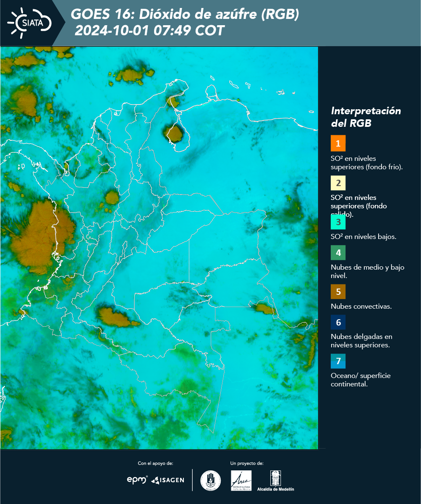Click the Alcaldía de Medellín logo
This screenshot has width=421, height=504.
coord(275,481)
